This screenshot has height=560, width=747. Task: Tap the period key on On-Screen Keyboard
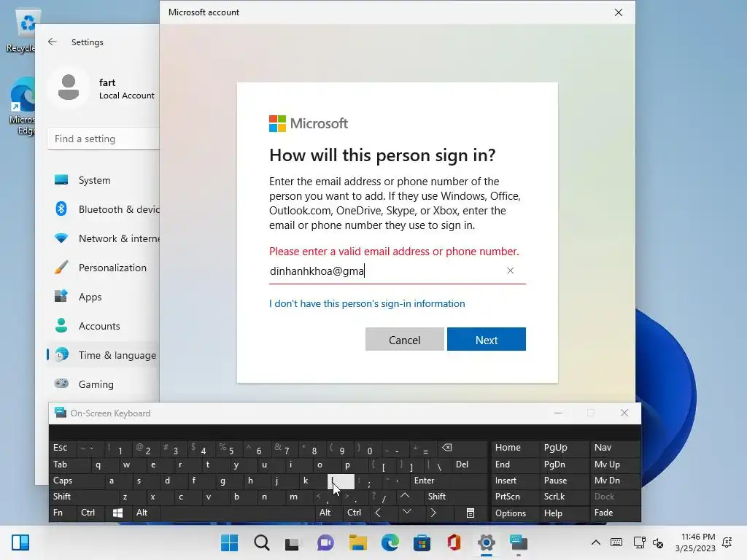point(354,497)
